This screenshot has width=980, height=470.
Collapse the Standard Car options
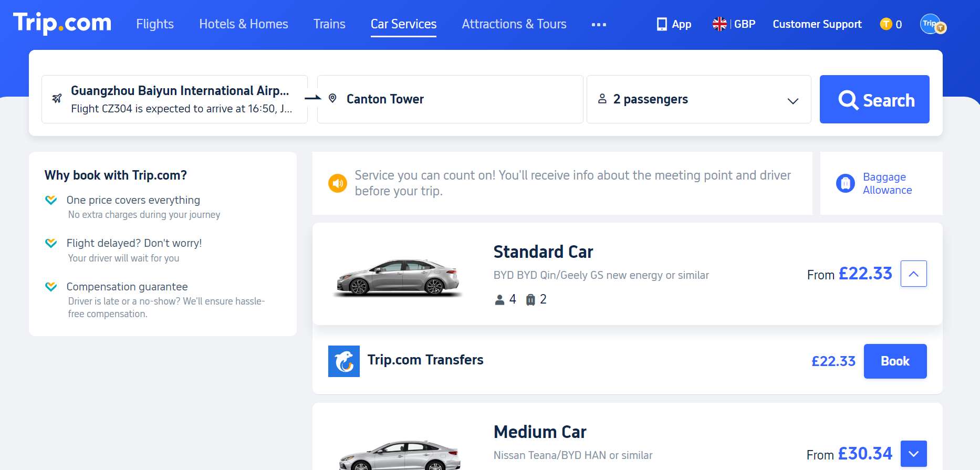point(914,274)
